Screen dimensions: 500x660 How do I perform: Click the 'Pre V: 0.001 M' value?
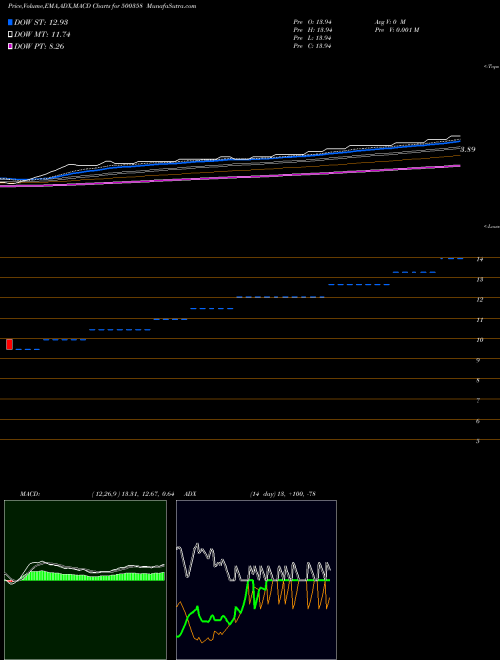[x=397, y=30]
